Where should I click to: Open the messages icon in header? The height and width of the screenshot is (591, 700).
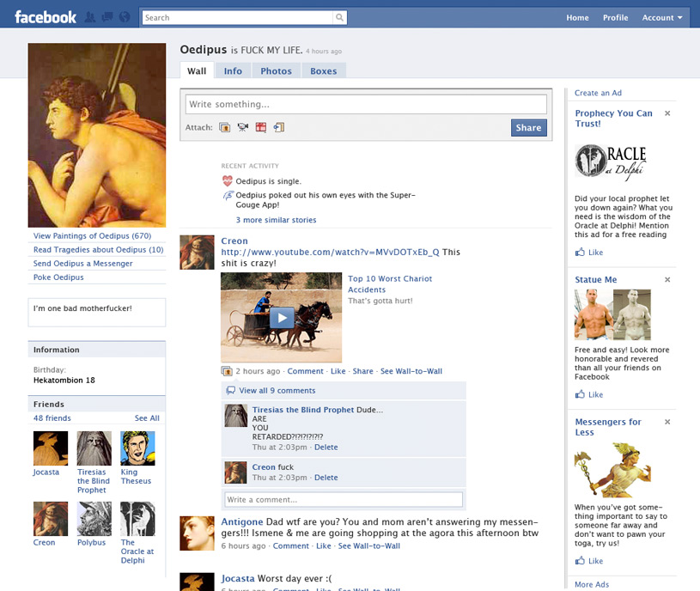107,17
